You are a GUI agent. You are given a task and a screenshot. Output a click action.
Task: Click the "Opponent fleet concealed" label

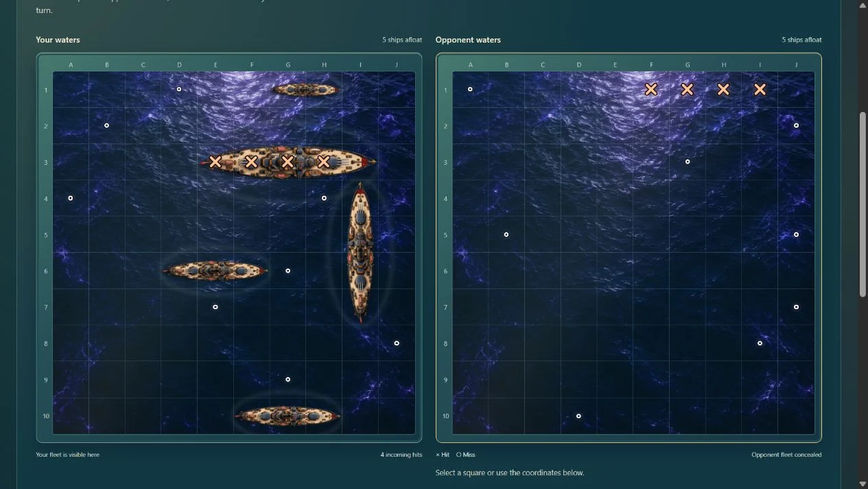(x=786, y=455)
